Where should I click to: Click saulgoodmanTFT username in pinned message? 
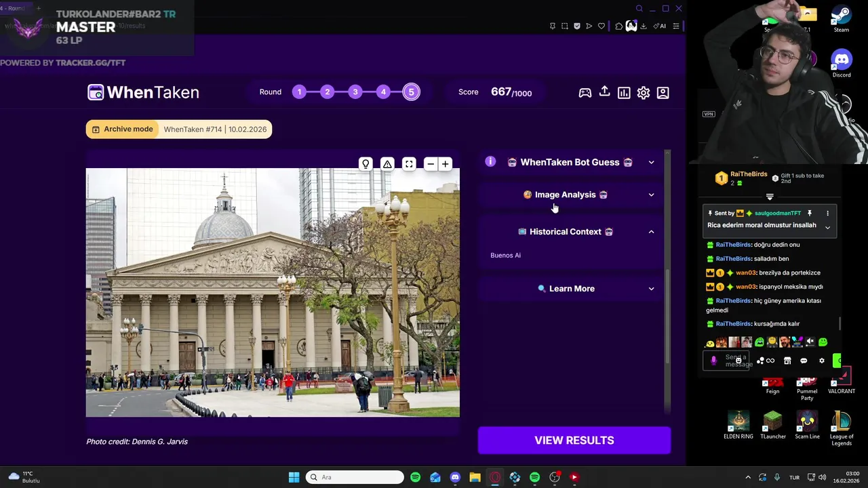778,213
